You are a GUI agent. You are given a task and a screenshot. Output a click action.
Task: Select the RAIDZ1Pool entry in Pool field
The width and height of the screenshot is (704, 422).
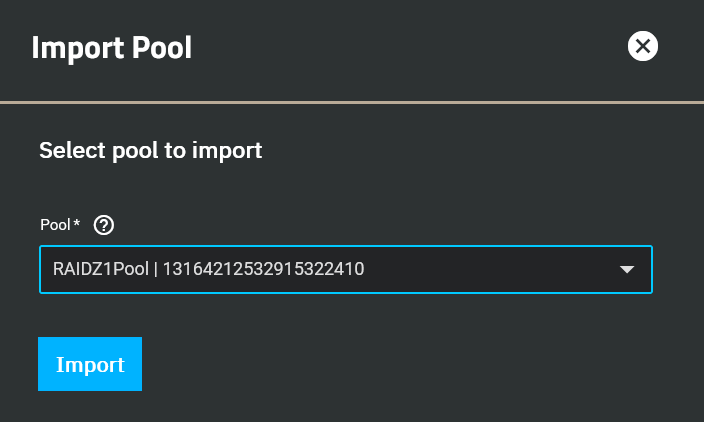pos(101,269)
